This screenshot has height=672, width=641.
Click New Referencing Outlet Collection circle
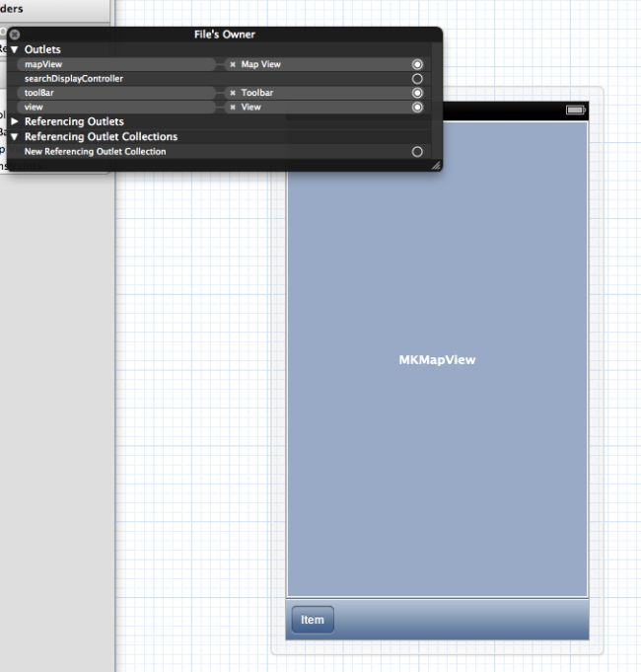click(417, 152)
